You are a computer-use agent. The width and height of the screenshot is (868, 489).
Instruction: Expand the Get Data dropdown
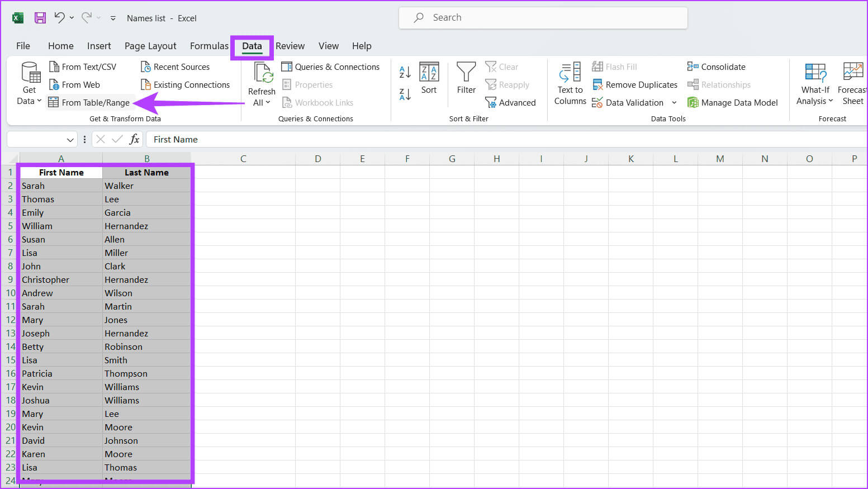tap(29, 101)
